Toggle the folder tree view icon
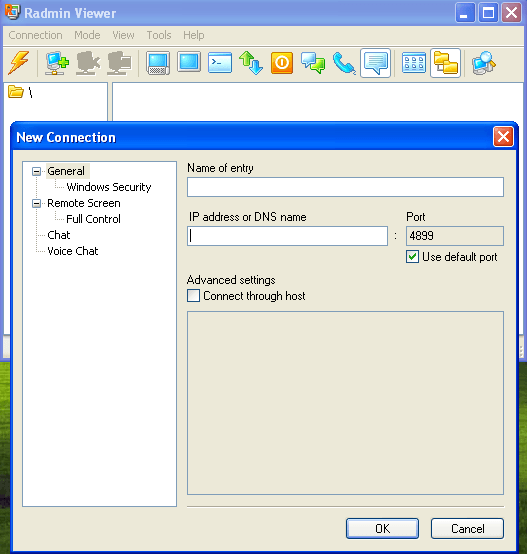 [x=445, y=63]
